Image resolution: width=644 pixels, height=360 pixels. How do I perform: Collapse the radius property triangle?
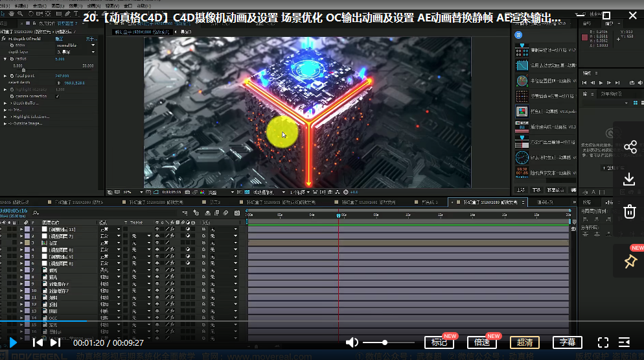pos(5,59)
